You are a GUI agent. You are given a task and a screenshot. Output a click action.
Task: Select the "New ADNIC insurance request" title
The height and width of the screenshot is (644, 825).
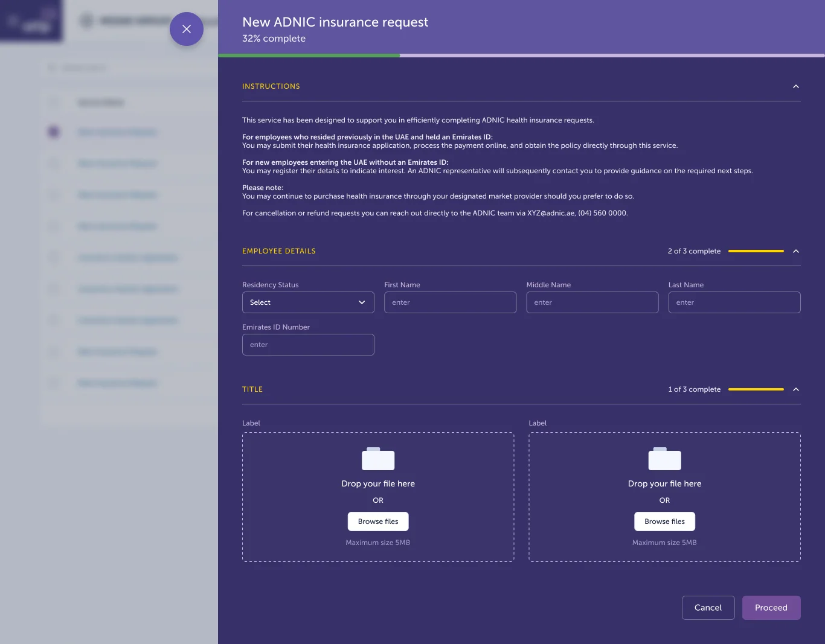tap(335, 22)
